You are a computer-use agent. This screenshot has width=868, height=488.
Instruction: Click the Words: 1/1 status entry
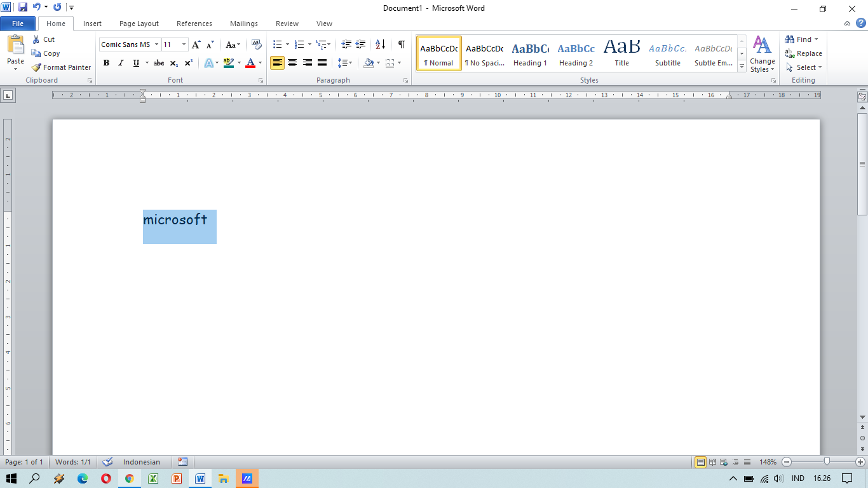pyautogui.click(x=73, y=462)
